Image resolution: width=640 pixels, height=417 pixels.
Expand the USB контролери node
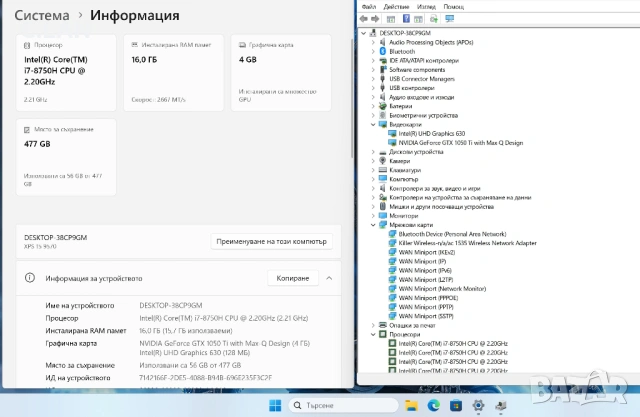[373, 88]
